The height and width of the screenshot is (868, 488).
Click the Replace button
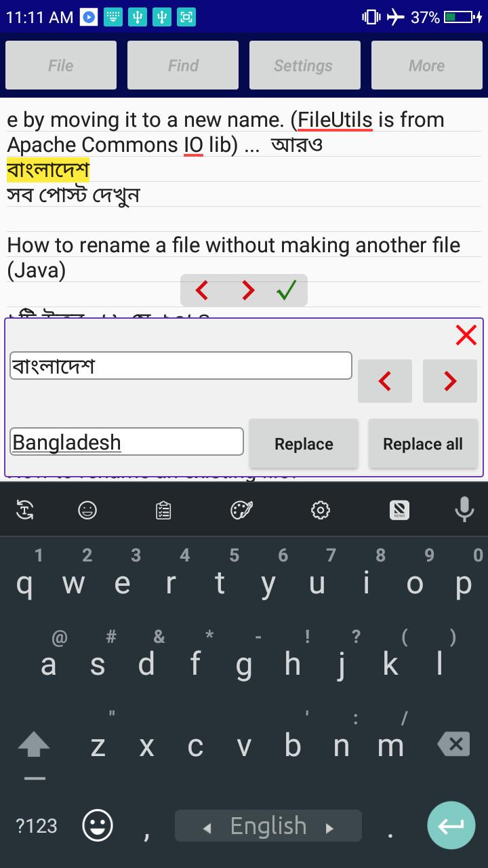pyautogui.click(x=304, y=443)
